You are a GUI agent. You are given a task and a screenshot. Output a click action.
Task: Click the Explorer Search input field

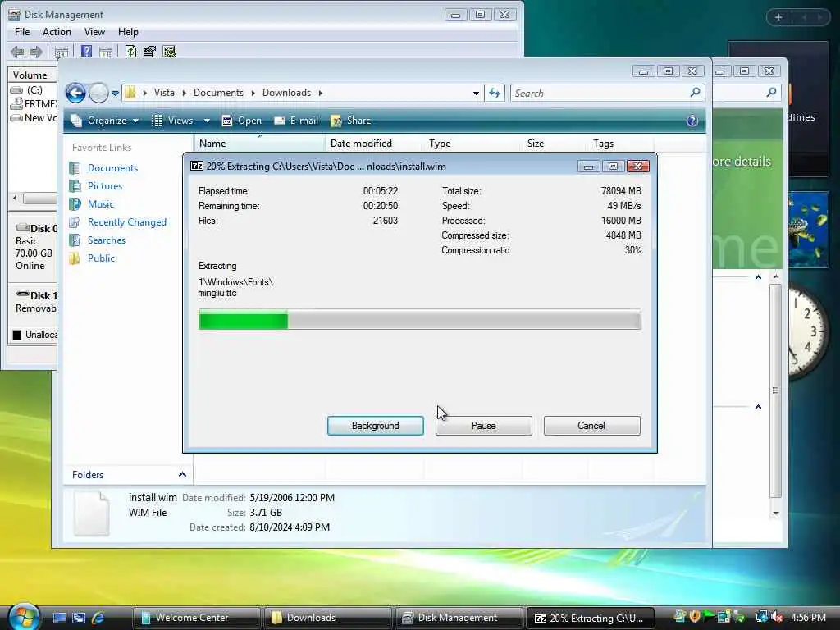click(x=600, y=94)
